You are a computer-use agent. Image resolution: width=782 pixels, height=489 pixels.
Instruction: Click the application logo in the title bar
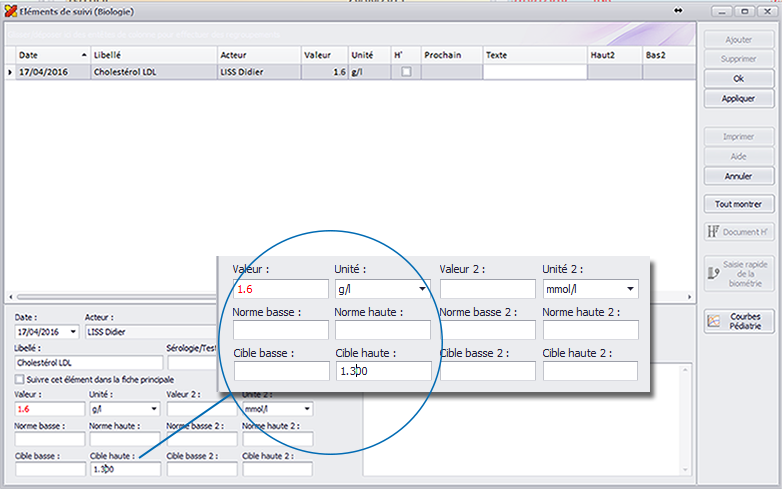point(10,11)
